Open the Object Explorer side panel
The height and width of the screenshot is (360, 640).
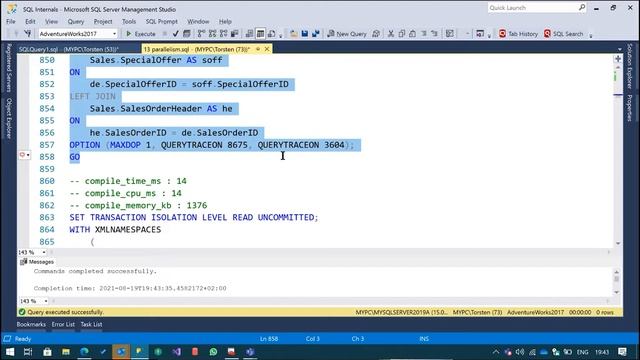coord(9,118)
